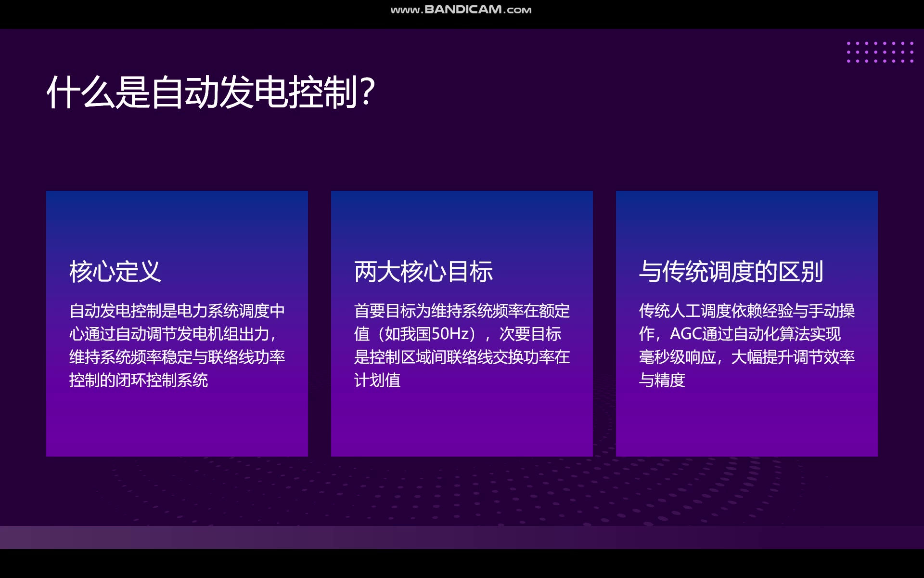Click the www.BANDICAM.com watermark

461,10
